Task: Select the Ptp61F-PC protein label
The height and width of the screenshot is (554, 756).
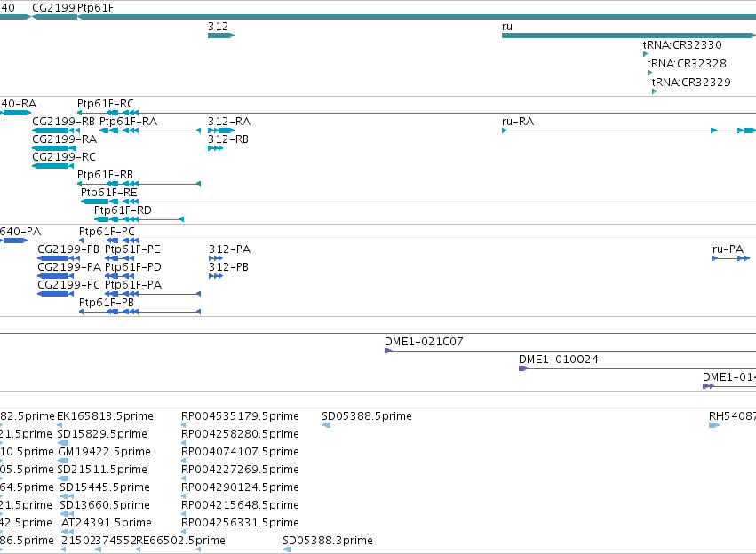Action: pos(107,232)
